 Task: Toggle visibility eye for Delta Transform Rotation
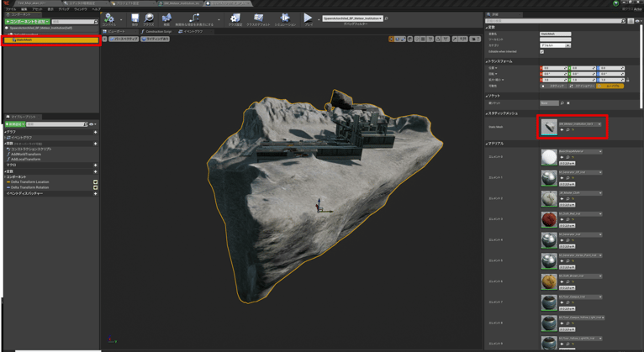95,187
